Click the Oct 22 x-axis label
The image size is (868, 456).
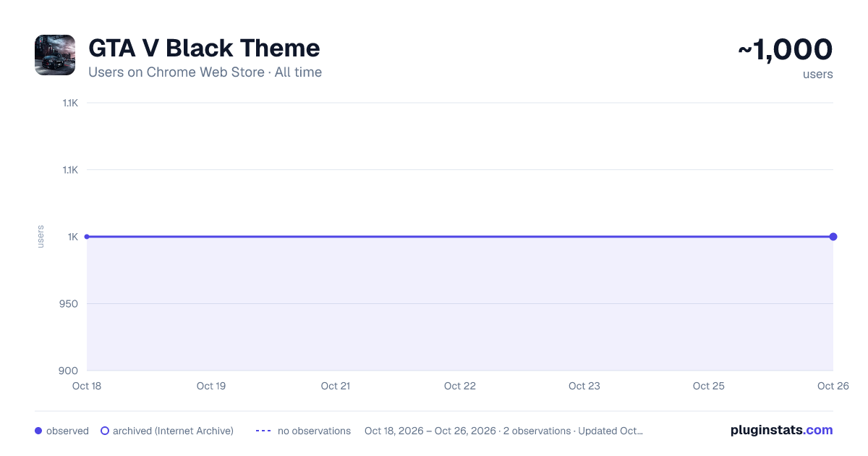click(460, 386)
